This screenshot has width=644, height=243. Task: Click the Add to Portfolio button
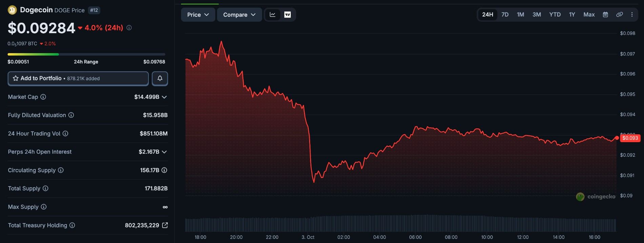coord(78,79)
